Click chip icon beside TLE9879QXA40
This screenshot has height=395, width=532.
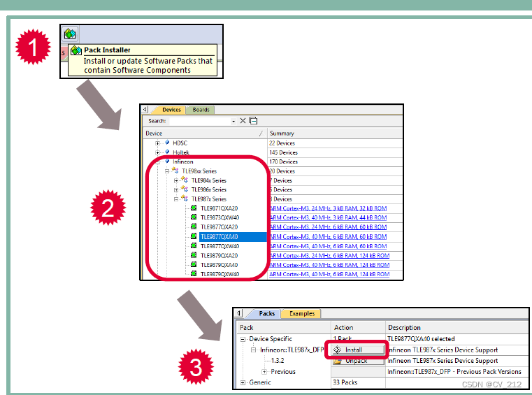click(194, 264)
